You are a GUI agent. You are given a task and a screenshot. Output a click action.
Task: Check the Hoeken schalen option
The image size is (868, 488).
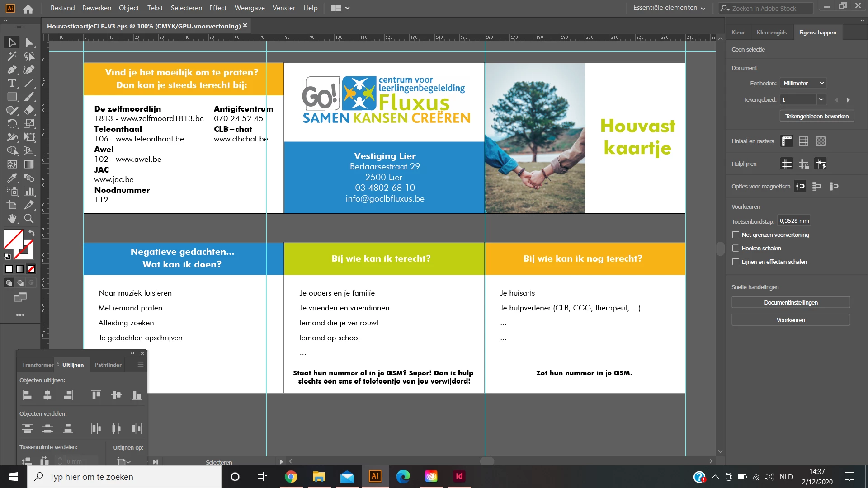tap(736, 249)
